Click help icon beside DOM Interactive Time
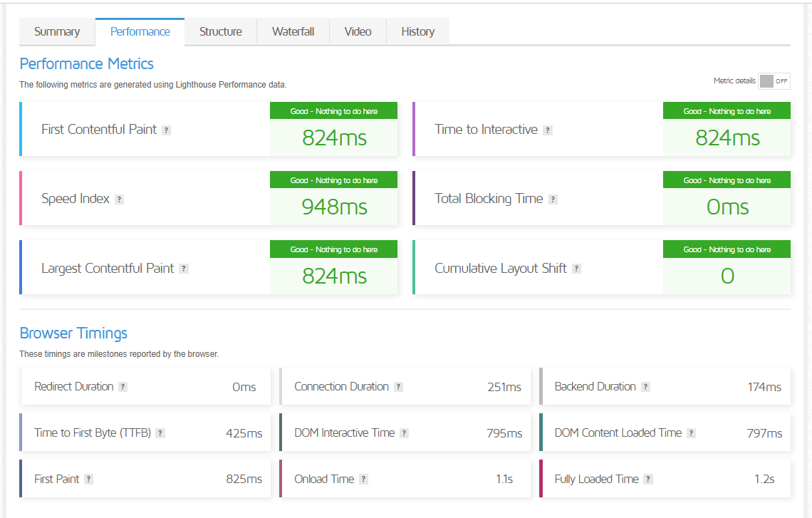The height and width of the screenshot is (518, 812). coord(404,433)
